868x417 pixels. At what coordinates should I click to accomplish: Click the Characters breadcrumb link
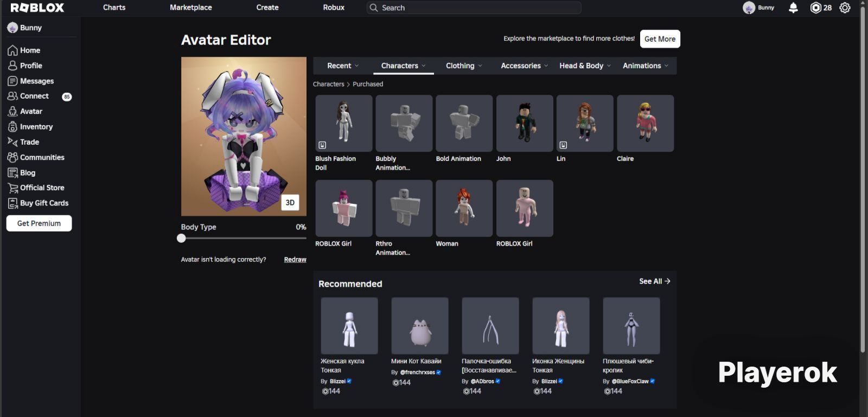tap(328, 84)
